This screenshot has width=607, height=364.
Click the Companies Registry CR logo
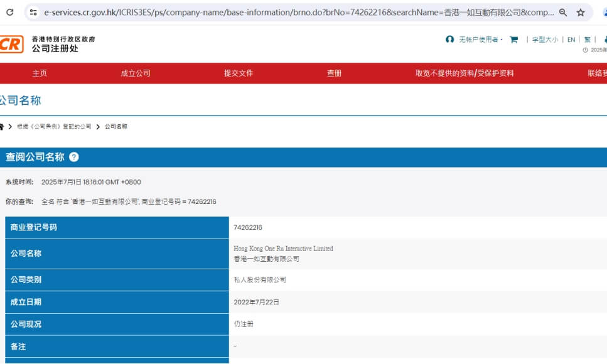[x=11, y=44]
